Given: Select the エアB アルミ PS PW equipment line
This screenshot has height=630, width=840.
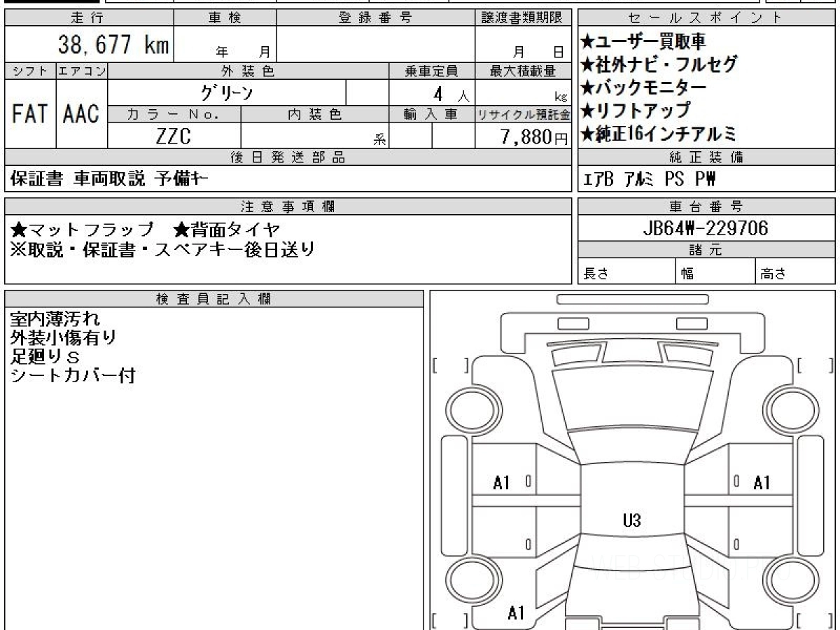Looking at the screenshot, I should point(650,179).
